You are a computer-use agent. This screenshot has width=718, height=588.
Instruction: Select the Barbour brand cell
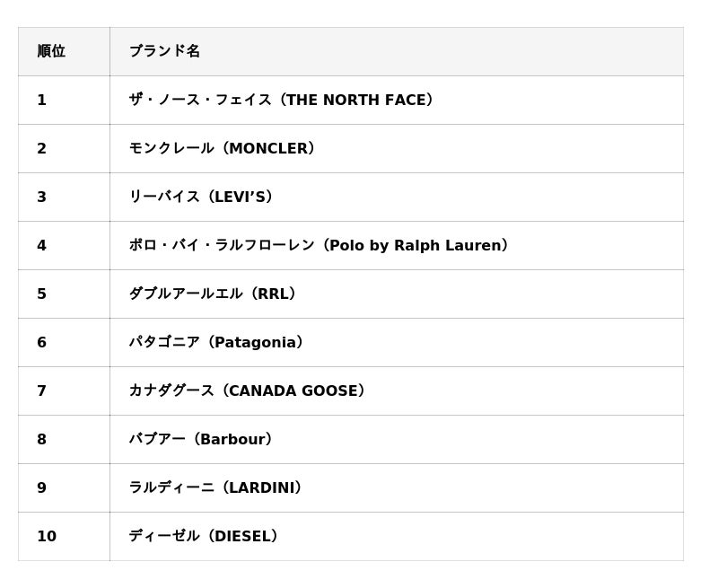pos(201,439)
